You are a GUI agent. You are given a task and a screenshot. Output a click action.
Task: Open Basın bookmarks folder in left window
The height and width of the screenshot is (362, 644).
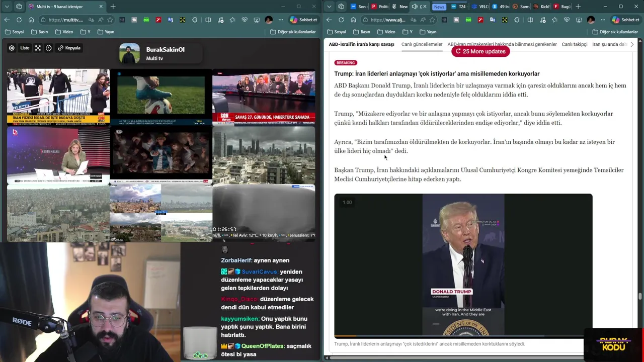pos(39,32)
